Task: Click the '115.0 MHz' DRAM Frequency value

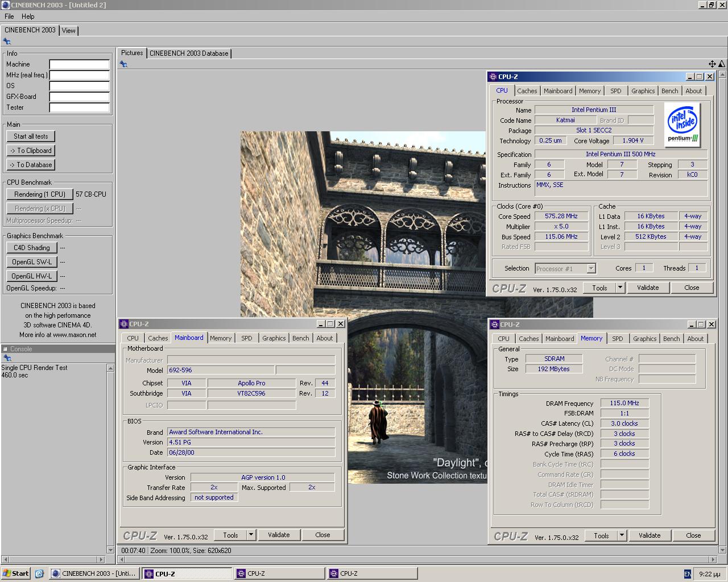Action: 624,404
